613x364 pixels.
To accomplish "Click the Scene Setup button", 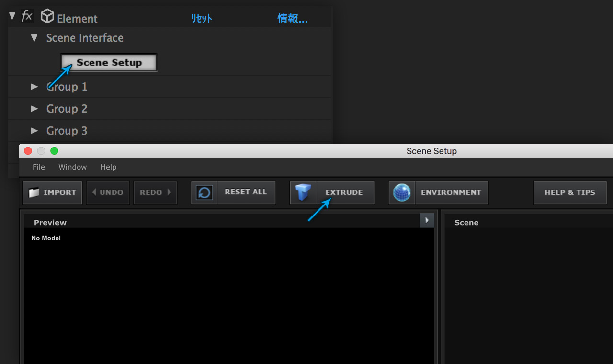I will pyautogui.click(x=109, y=63).
